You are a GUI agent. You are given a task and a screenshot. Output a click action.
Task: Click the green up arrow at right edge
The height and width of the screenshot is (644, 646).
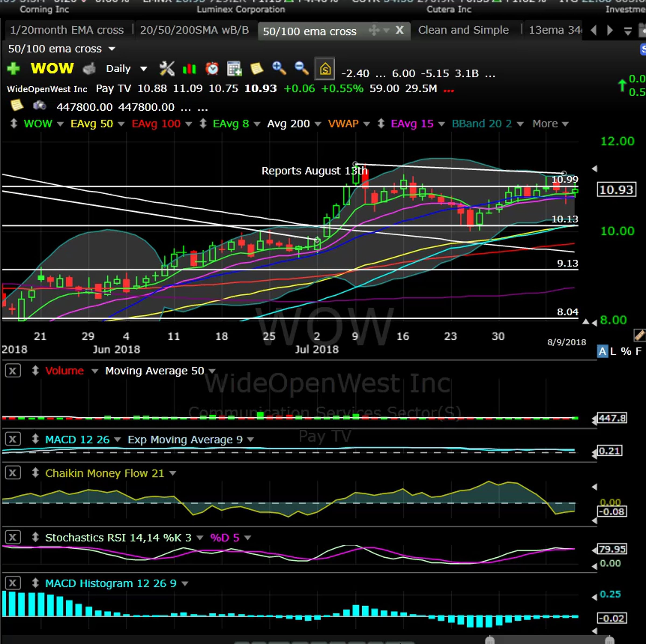click(x=622, y=86)
